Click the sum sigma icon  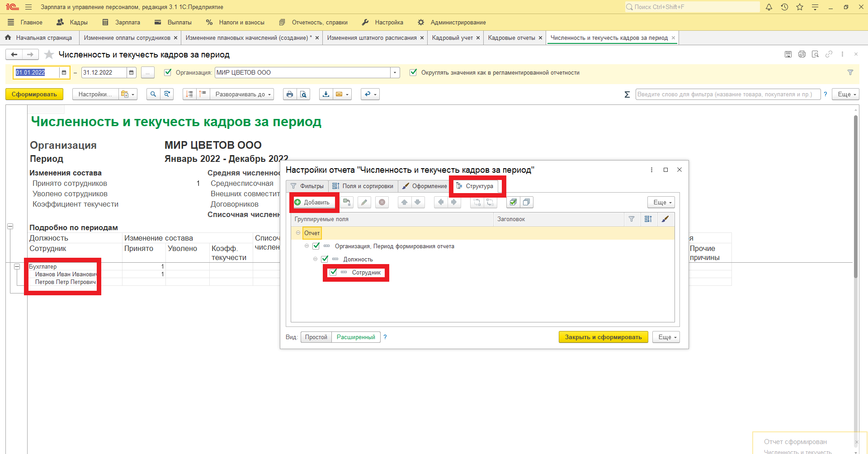627,95
